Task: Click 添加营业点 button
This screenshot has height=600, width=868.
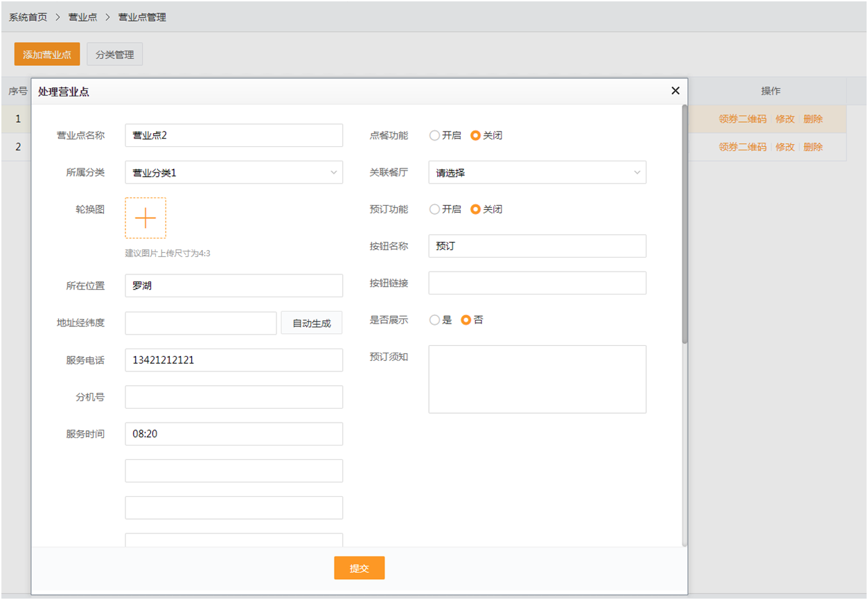Action: click(47, 55)
